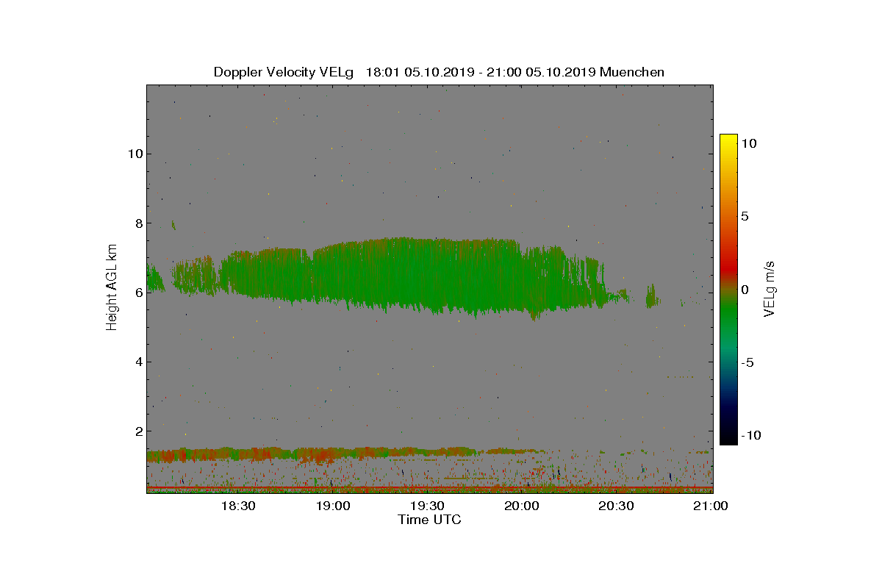This screenshot has height=588, width=882.
Task: Click the 19:00 time tick label
Action: point(333,506)
